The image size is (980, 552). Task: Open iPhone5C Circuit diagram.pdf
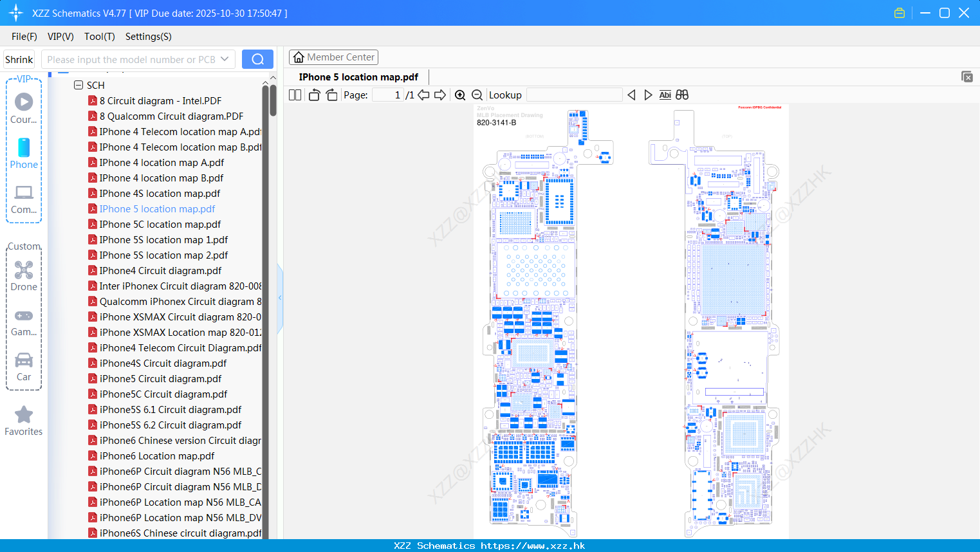point(163,394)
